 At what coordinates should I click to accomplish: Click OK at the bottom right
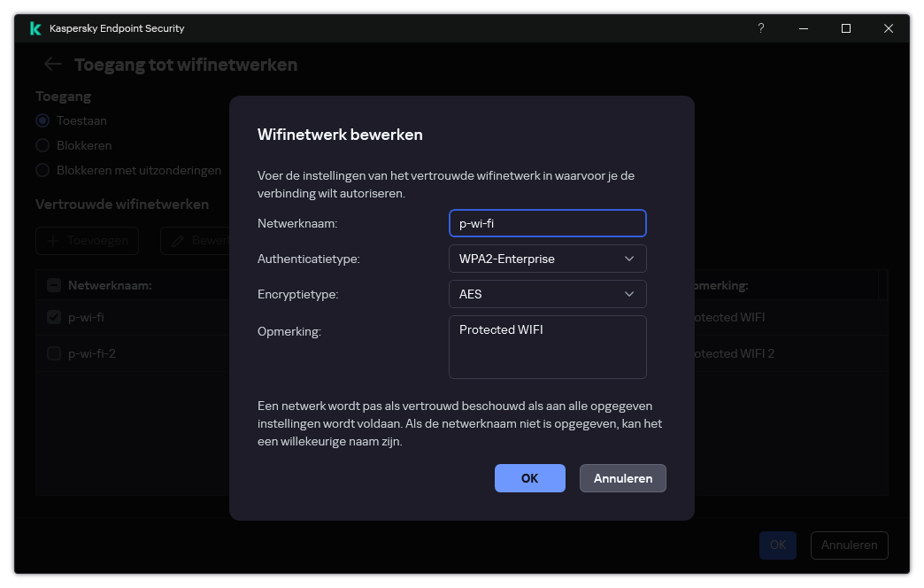(777, 545)
